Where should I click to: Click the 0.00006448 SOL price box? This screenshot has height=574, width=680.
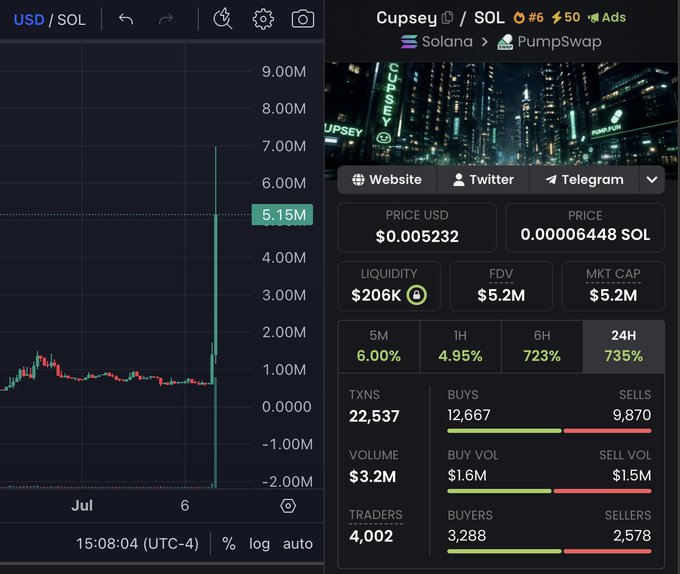(x=585, y=227)
